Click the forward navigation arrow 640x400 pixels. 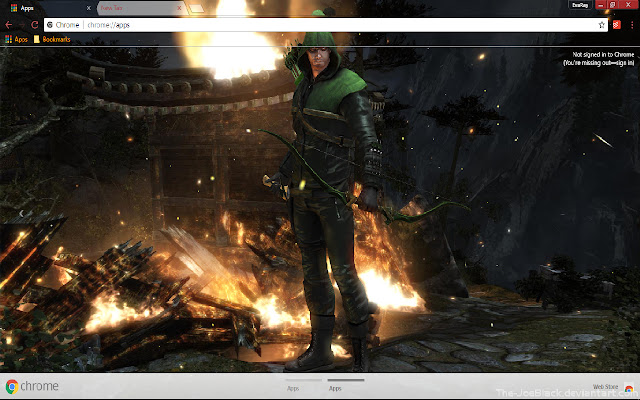(x=21, y=25)
